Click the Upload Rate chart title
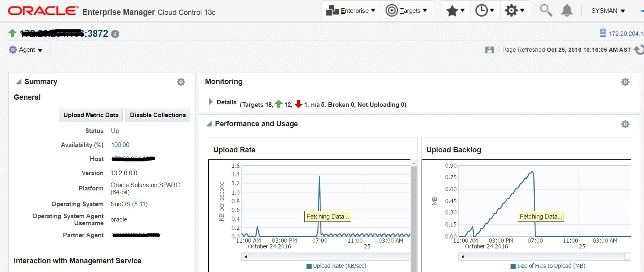 tap(234, 150)
